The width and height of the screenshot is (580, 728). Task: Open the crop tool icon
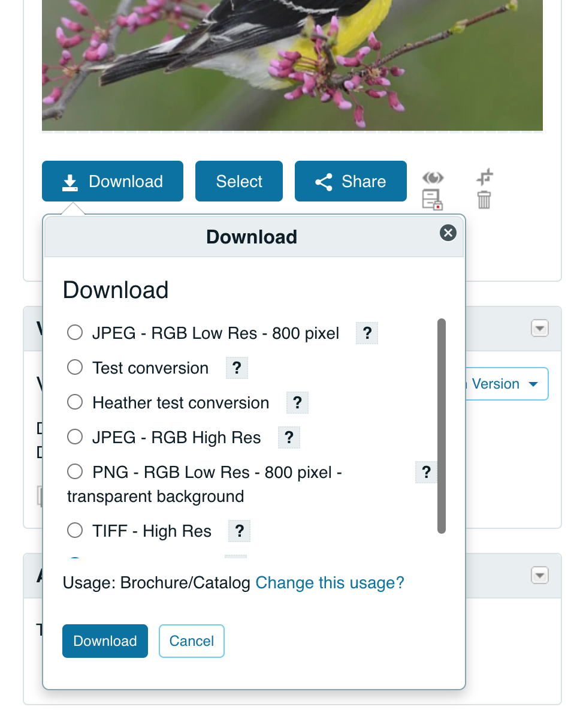pyautogui.click(x=485, y=177)
